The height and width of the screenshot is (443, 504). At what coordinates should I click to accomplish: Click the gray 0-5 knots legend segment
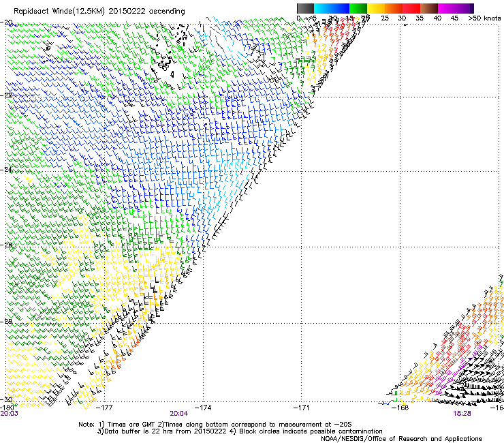point(305,8)
